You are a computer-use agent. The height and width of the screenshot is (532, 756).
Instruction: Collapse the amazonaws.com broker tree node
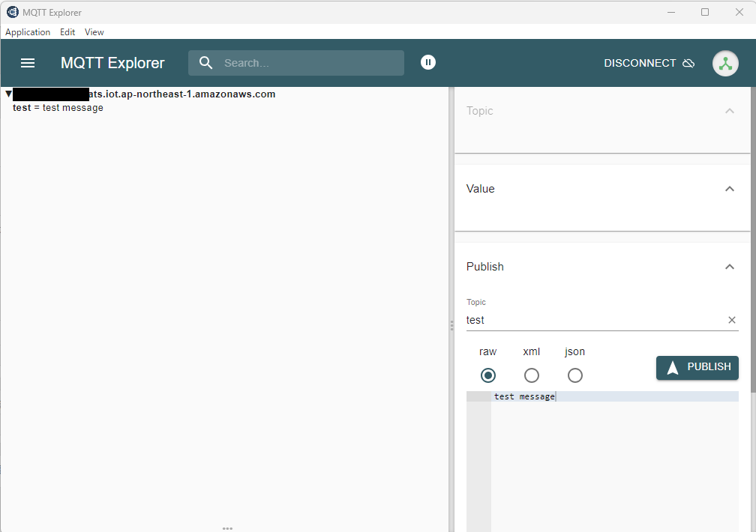click(x=8, y=94)
